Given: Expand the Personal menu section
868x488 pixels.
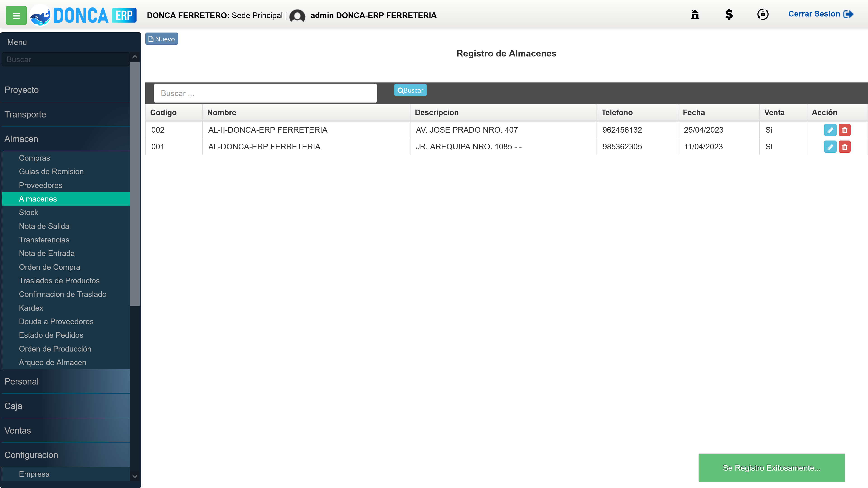Looking at the screenshot, I should [x=66, y=382].
